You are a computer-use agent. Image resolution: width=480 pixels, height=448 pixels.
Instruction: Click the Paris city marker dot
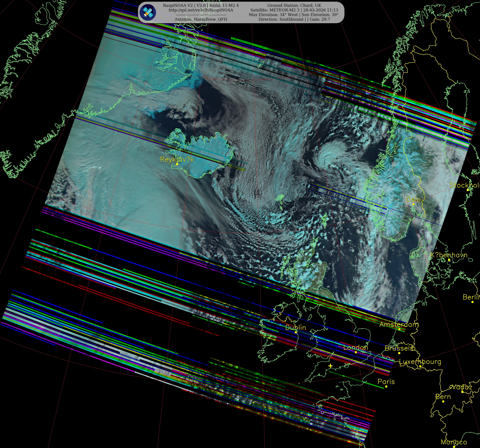tap(386, 386)
